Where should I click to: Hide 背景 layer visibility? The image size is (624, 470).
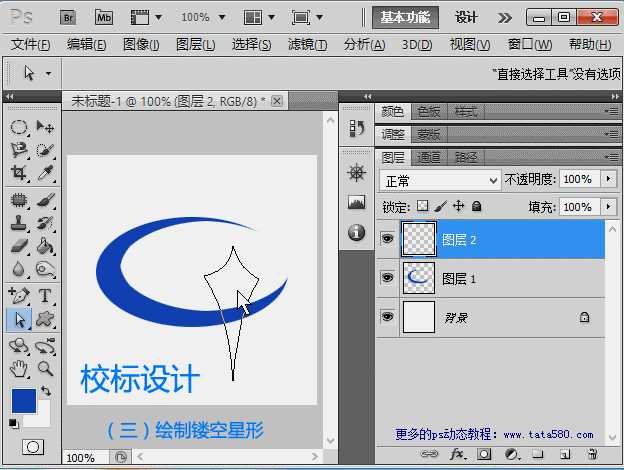tap(387, 317)
